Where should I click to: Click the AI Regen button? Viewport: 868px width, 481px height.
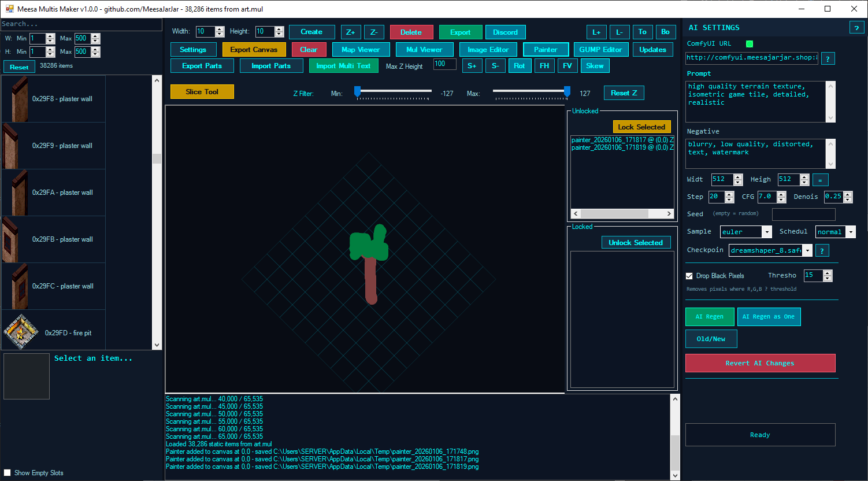click(x=710, y=317)
